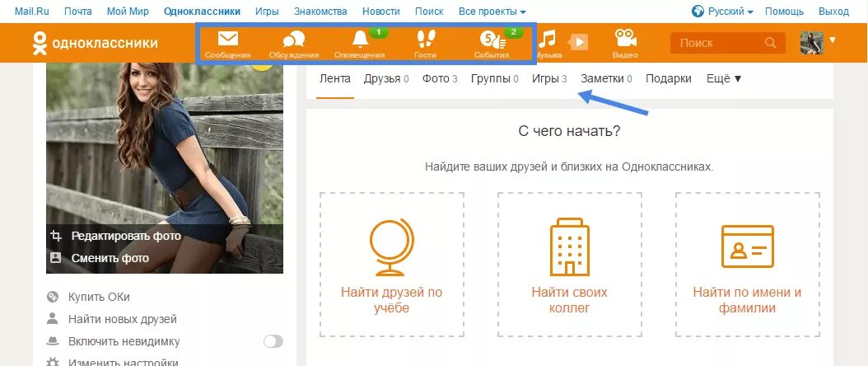Open the Русский language dropdown

point(730,11)
